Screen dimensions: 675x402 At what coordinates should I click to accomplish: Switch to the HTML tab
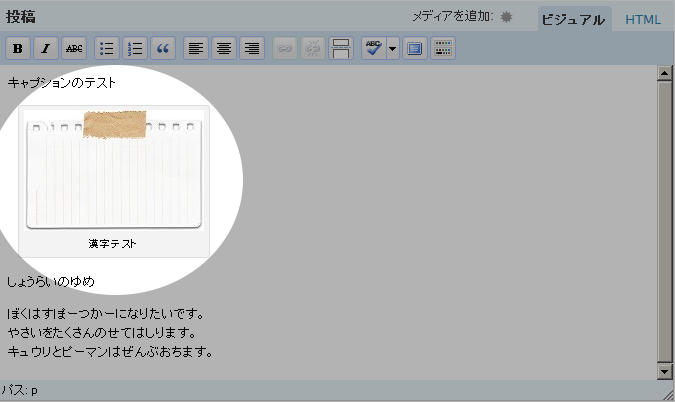click(x=643, y=19)
